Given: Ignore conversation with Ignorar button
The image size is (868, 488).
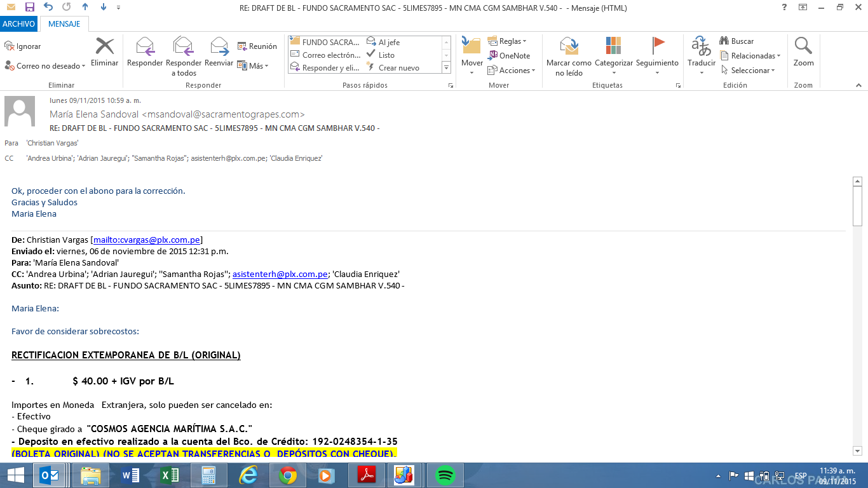Looking at the screenshot, I should pyautogui.click(x=23, y=46).
